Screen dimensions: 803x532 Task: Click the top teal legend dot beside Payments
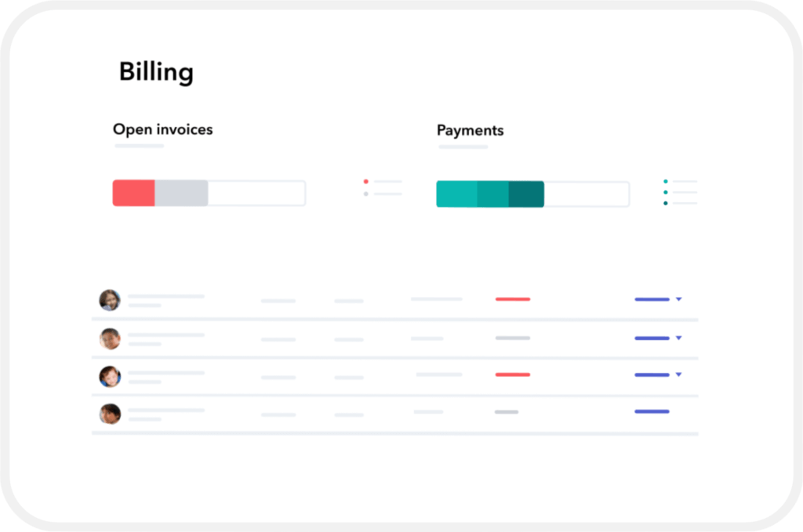pos(665,182)
